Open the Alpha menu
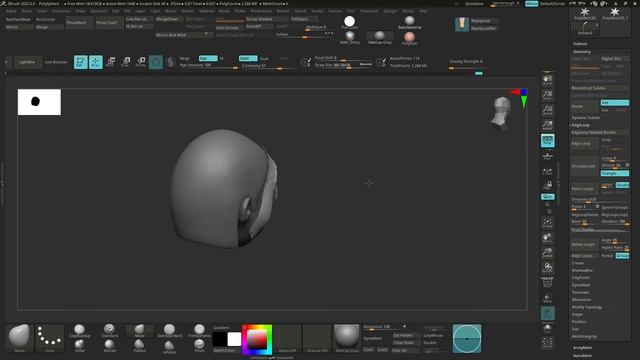Screen dimensions: 640x360 pyautogui.click(x=11, y=11)
